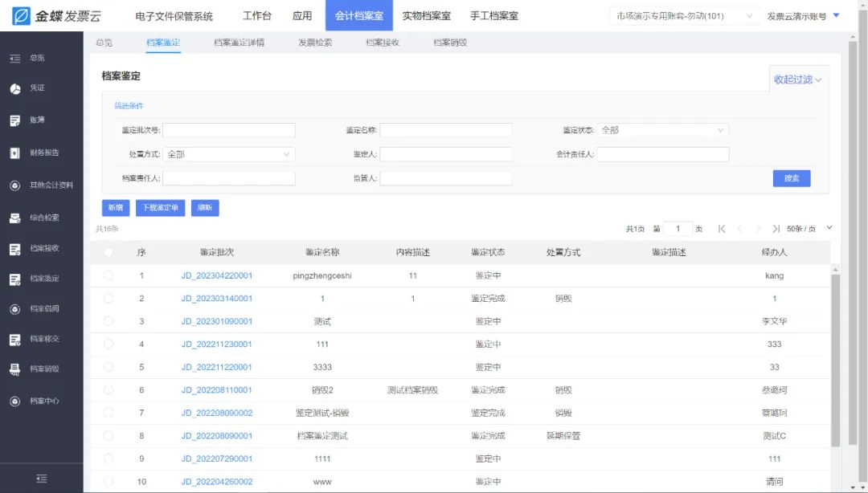Open the 档案借阅 sidebar icon
The height and width of the screenshot is (493, 868).
[15, 309]
